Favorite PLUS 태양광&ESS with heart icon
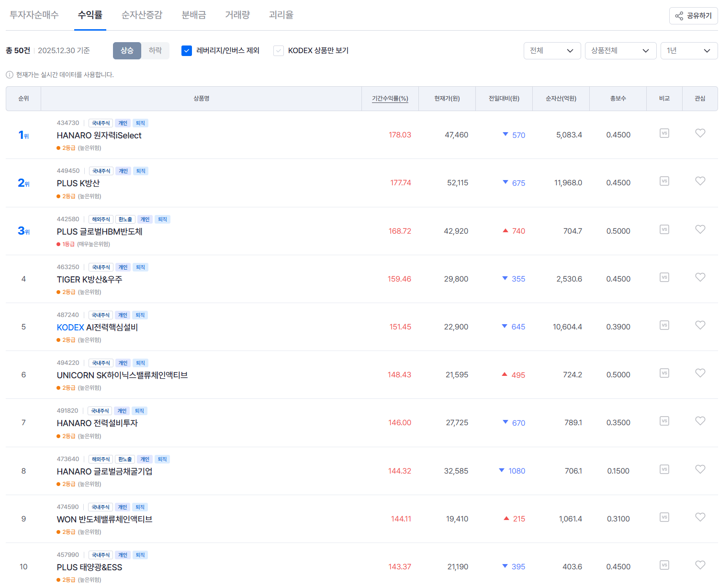Viewport: 719px width, 588px height. click(700, 565)
